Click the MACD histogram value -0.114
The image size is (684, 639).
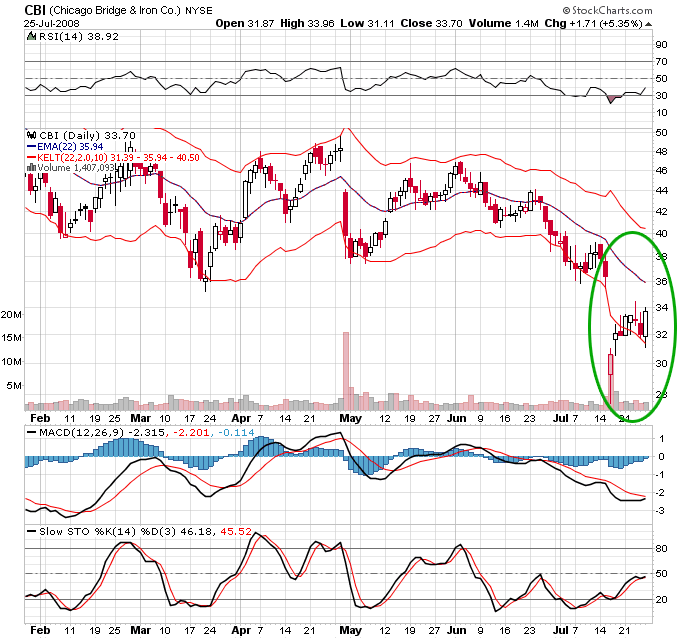236,433
